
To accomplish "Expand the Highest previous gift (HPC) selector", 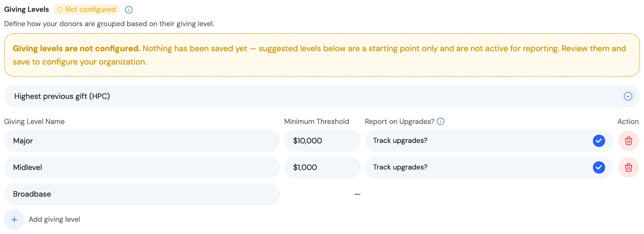I will [322, 96].
